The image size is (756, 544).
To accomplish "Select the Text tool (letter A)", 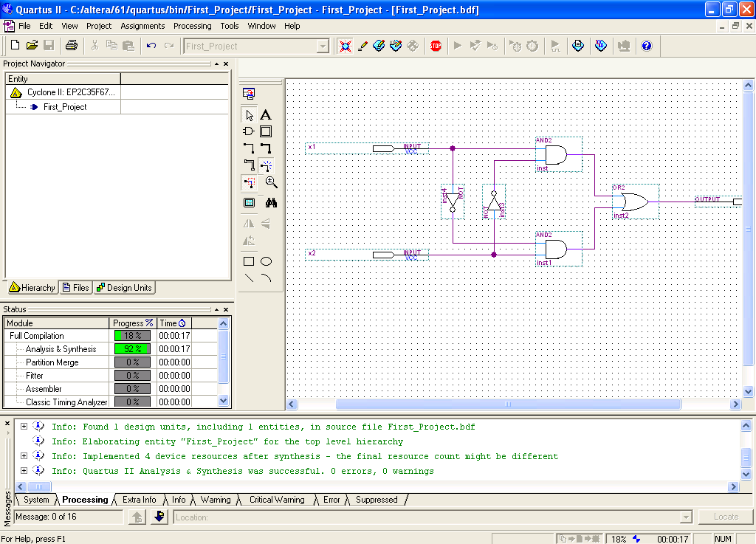I will coord(266,114).
